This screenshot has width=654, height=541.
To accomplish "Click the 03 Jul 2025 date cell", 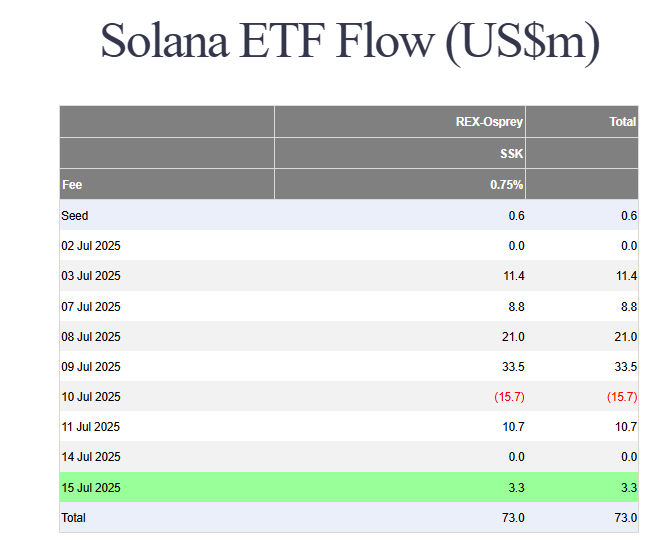I will (x=91, y=276).
